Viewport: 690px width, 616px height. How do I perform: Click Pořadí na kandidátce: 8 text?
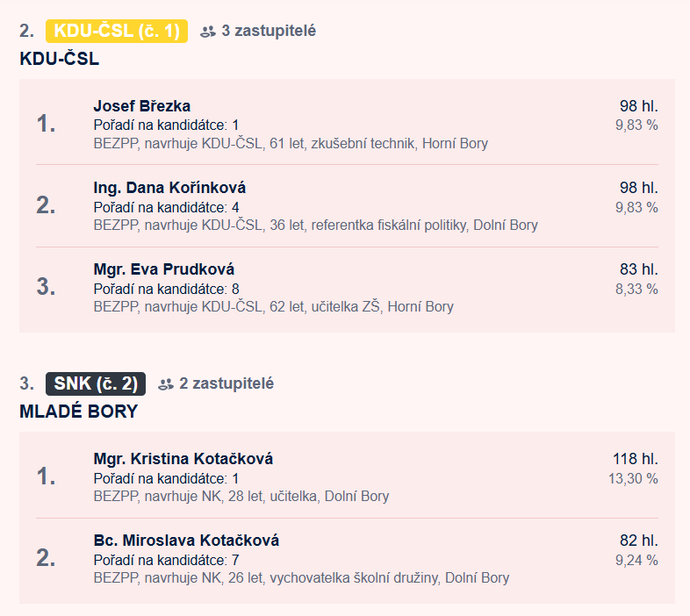[x=166, y=289]
